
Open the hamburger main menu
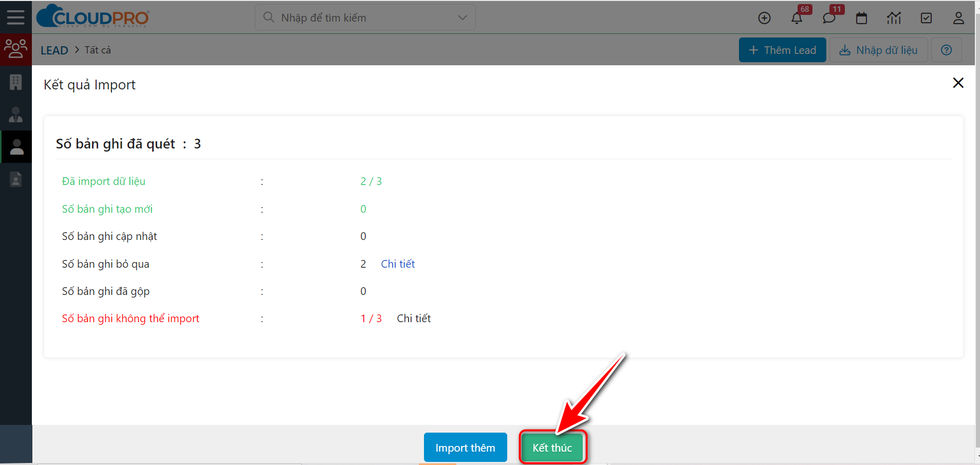15,17
